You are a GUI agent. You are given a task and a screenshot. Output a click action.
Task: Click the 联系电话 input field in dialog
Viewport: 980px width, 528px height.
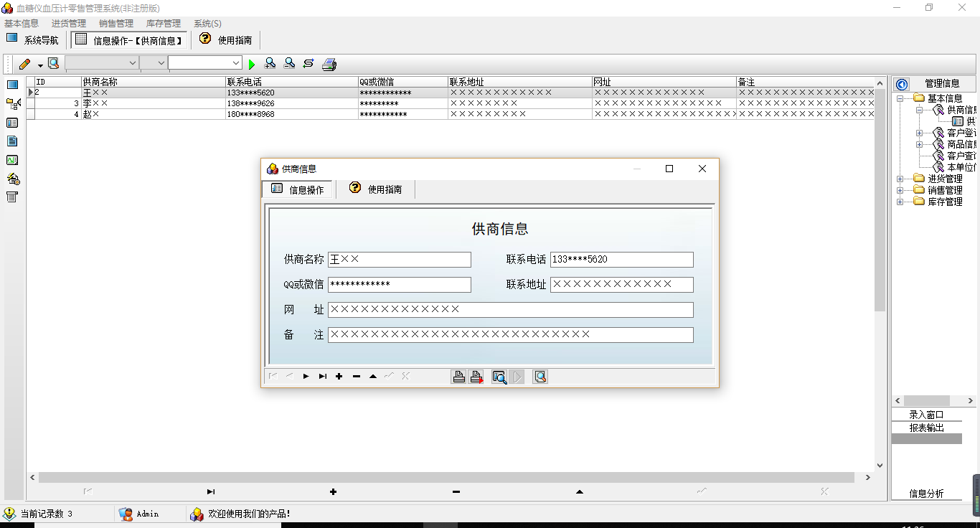tap(622, 260)
